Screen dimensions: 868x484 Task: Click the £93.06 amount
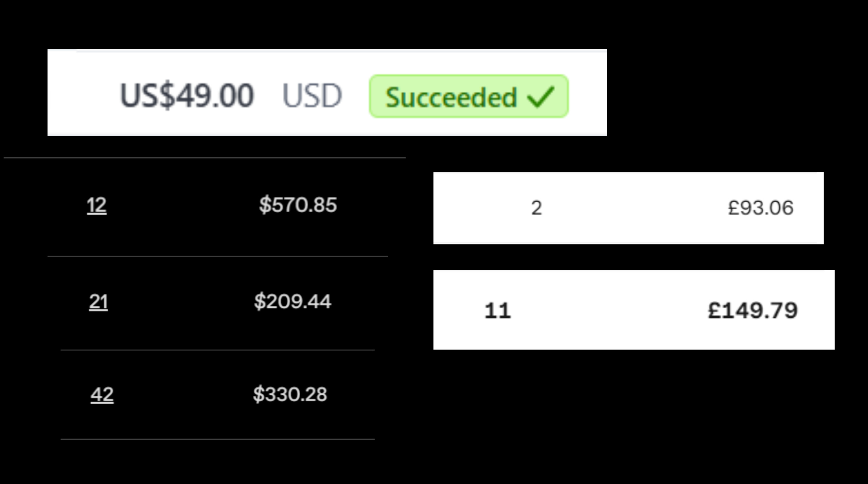pyautogui.click(x=761, y=208)
